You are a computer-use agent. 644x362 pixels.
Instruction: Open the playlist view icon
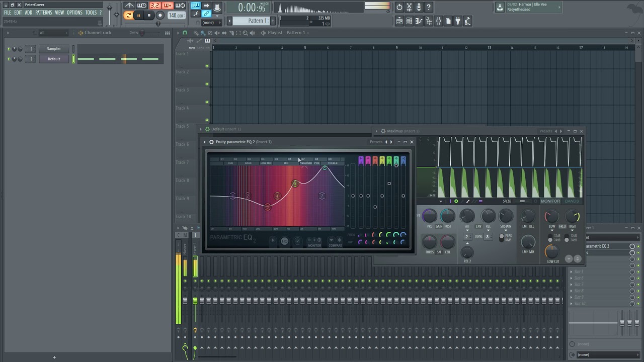pyautogui.click(x=399, y=21)
